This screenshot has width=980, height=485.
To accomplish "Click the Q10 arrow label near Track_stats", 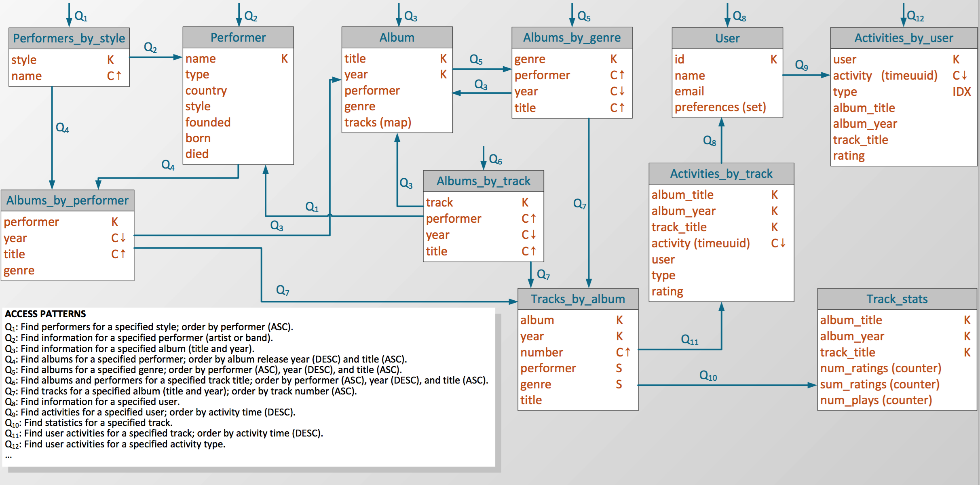I will (708, 375).
